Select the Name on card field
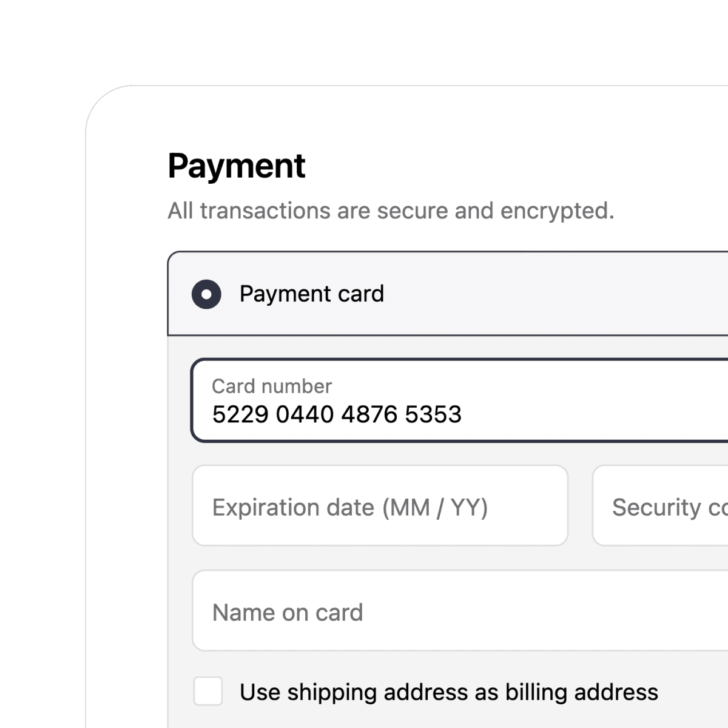The width and height of the screenshot is (728, 728). (x=425, y=611)
